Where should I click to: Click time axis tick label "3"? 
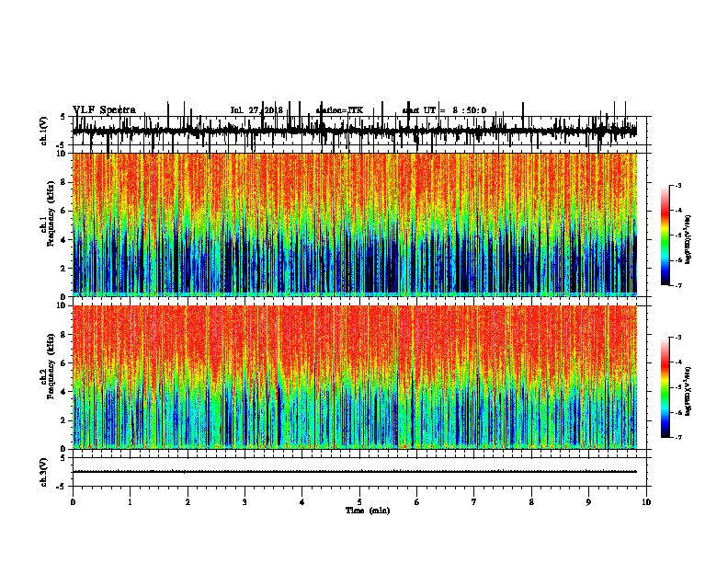245,502
